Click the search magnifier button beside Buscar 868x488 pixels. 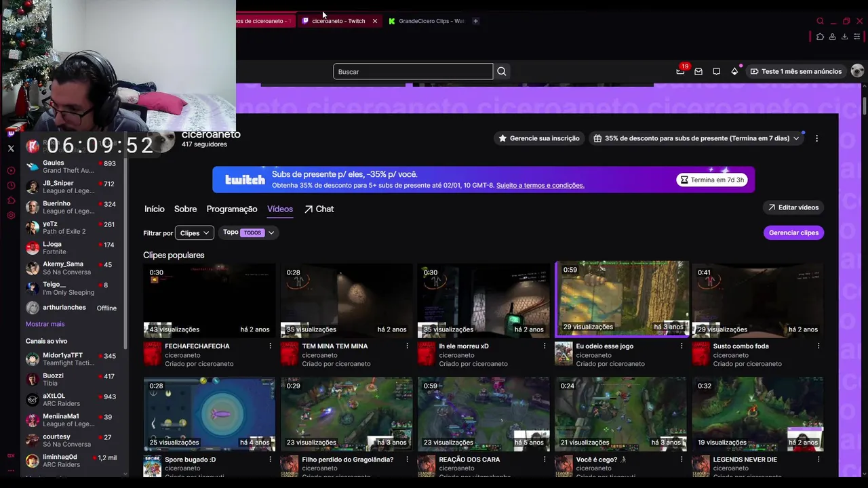tap(502, 71)
